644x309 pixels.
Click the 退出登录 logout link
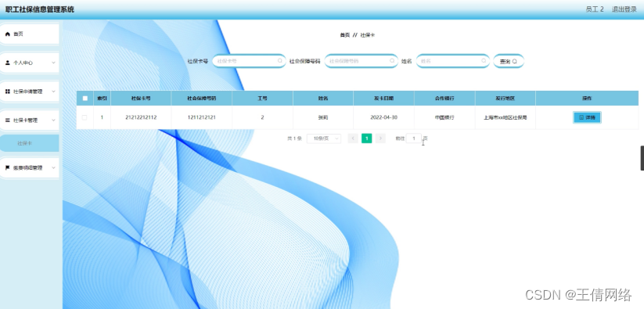[x=624, y=9]
